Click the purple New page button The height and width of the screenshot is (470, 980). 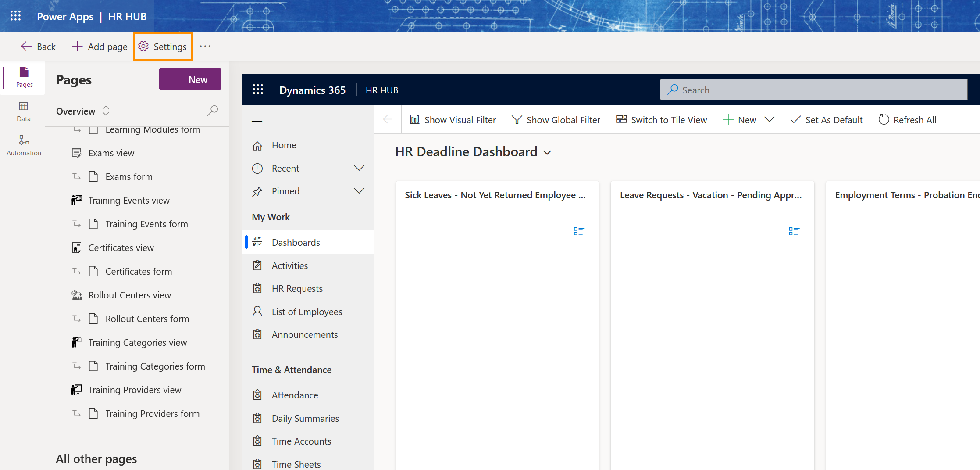pyautogui.click(x=190, y=79)
